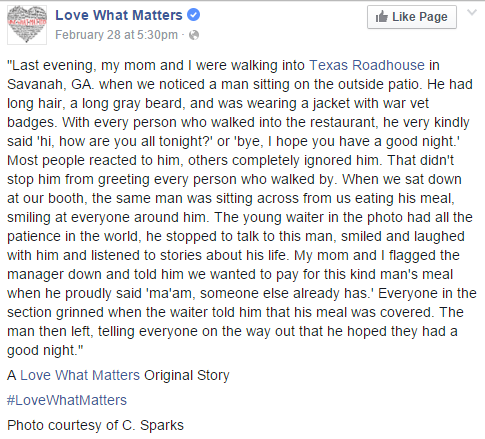Image resolution: width=485 pixels, height=439 pixels.
Task: Click the Like Page button
Action: 412,17
